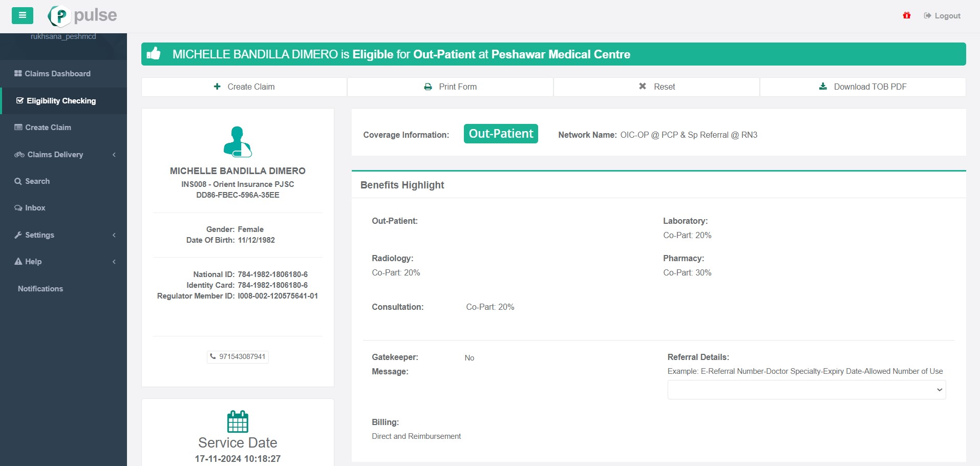Open Claims Dashboard from sidebar
This screenshot has width=980, height=466.
pyautogui.click(x=57, y=74)
